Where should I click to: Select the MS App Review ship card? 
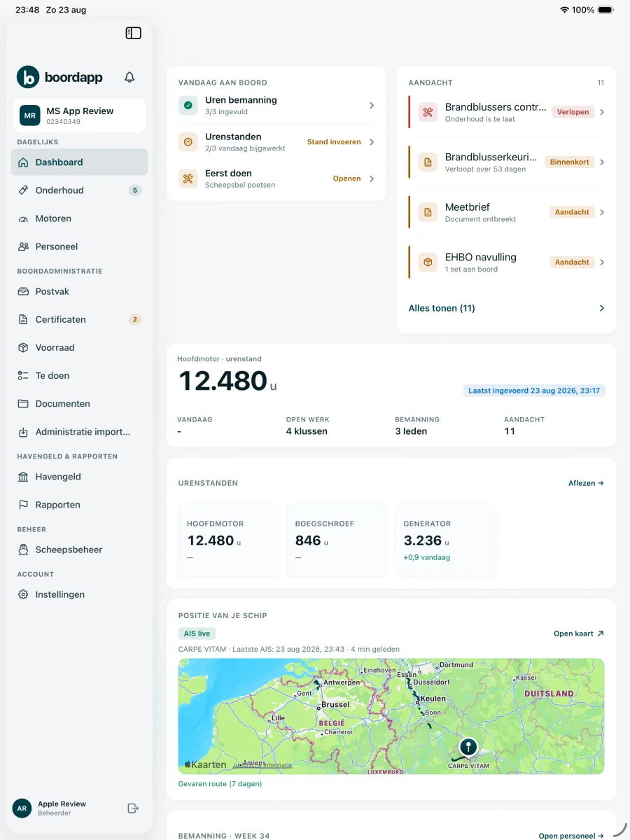tap(79, 115)
